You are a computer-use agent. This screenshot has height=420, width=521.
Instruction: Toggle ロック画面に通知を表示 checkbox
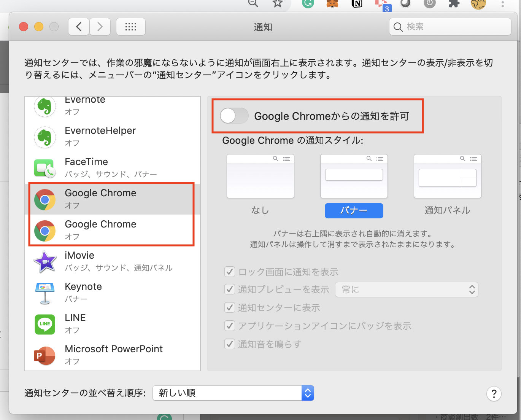point(230,272)
